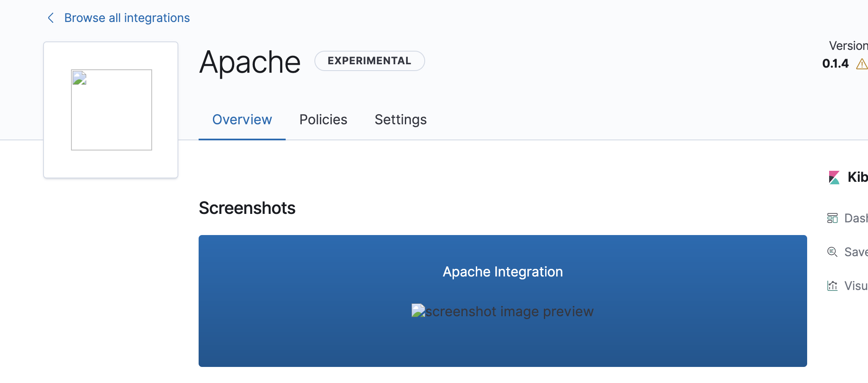Click the back chevron arrow icon
Screen dimensions: 868x383
tap(51, 18)
